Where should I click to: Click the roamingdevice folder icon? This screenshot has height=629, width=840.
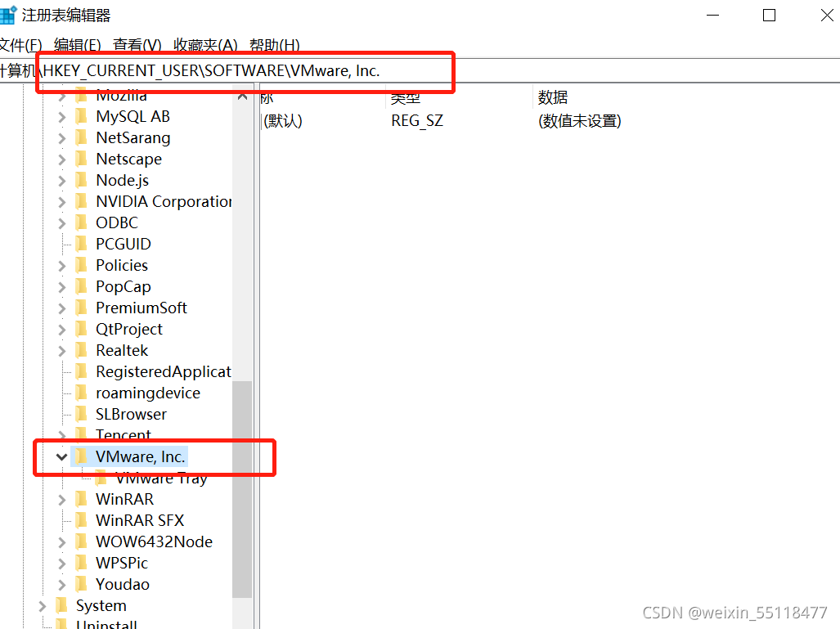click(82, 393)
